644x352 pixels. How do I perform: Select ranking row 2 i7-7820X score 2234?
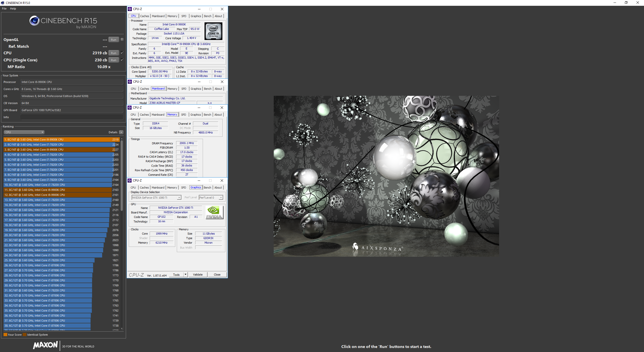click(61, 145)
